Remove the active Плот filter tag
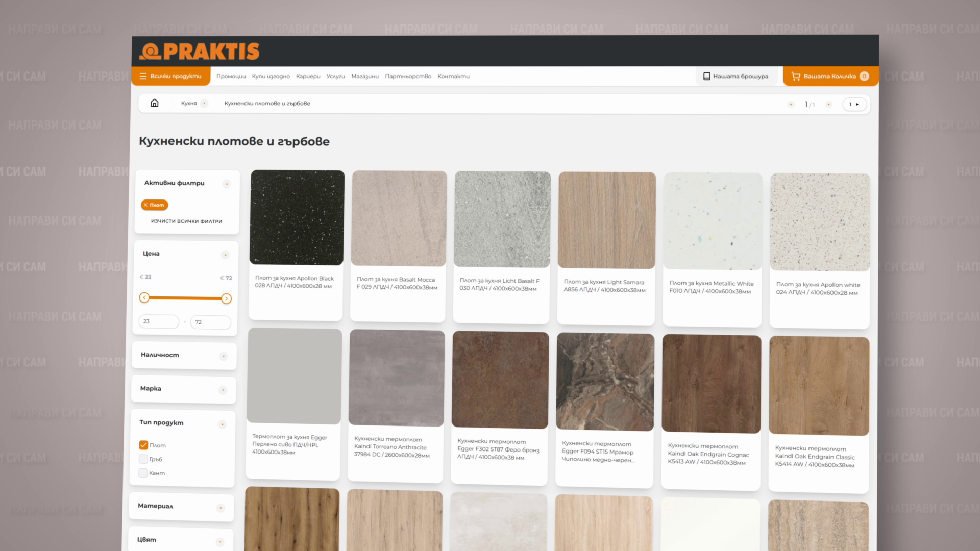Viewport: 980px width, 551px height. click(154, 205)
